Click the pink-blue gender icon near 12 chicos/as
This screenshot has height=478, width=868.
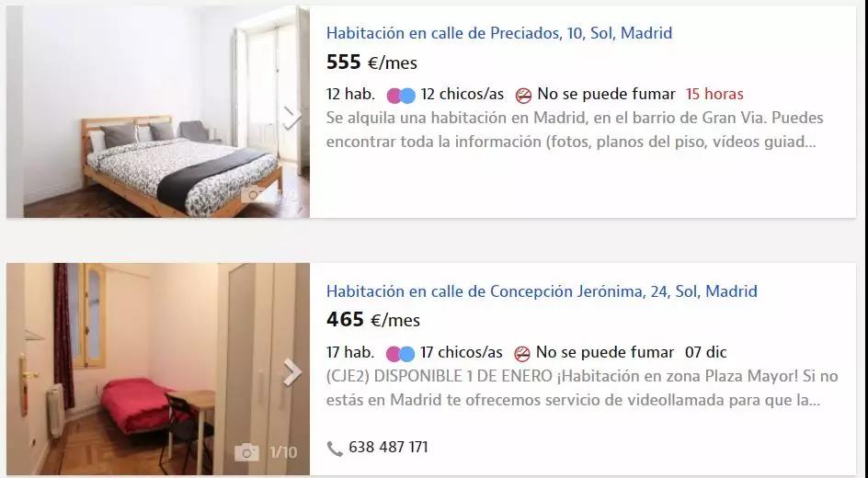pyautogui.click(x=401, y=96)
